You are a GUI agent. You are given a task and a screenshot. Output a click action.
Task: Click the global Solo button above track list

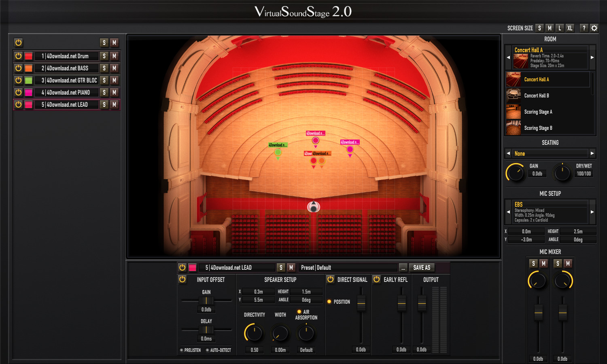coord(104,42)
